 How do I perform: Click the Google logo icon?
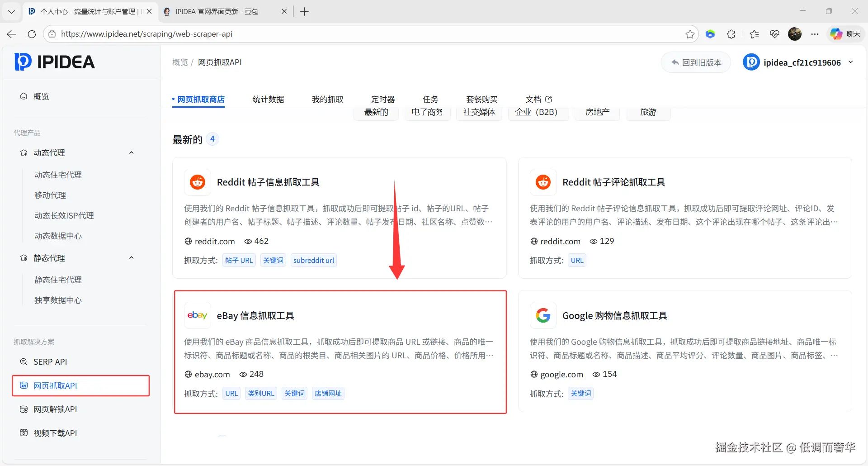[x=543, y=315]
